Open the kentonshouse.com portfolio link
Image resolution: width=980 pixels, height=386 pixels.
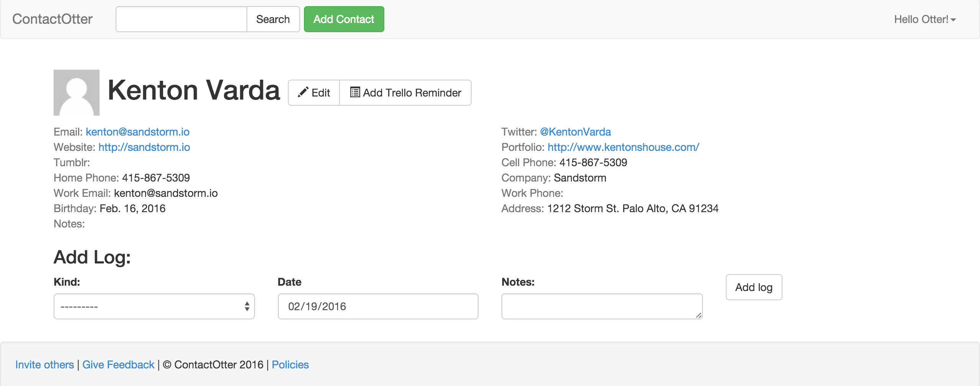623,147
